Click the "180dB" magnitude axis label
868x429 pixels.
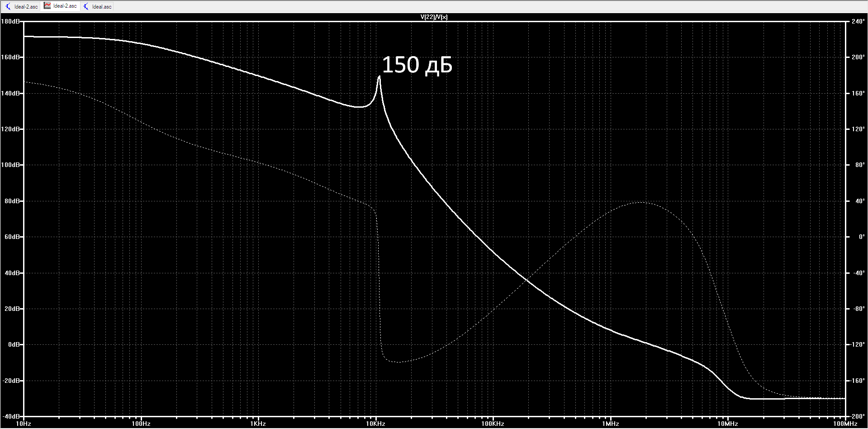pyautogui.click(x=10, y=21)
